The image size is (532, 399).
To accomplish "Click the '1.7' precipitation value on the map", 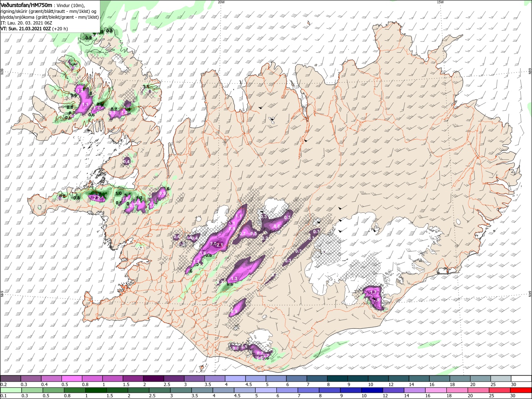I will coord(373,293).
